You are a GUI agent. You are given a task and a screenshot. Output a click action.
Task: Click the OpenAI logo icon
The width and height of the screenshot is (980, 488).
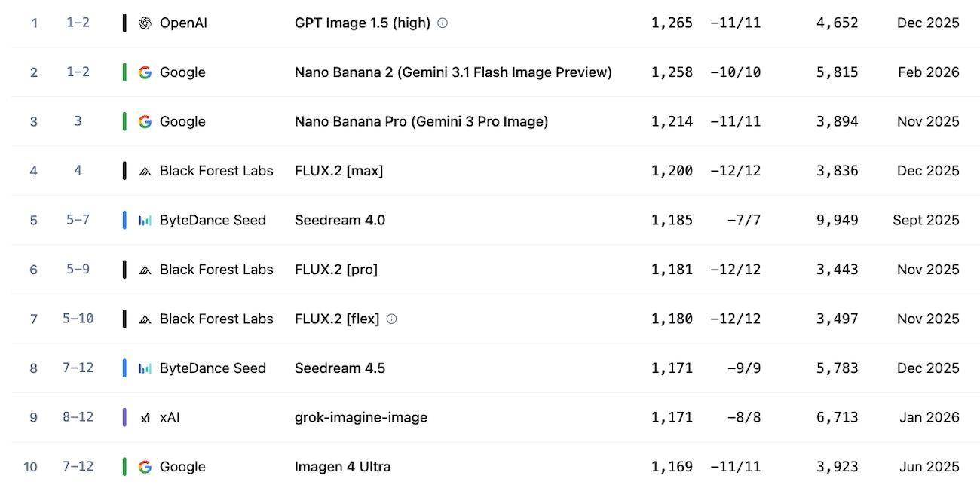(x=145, y=23)
